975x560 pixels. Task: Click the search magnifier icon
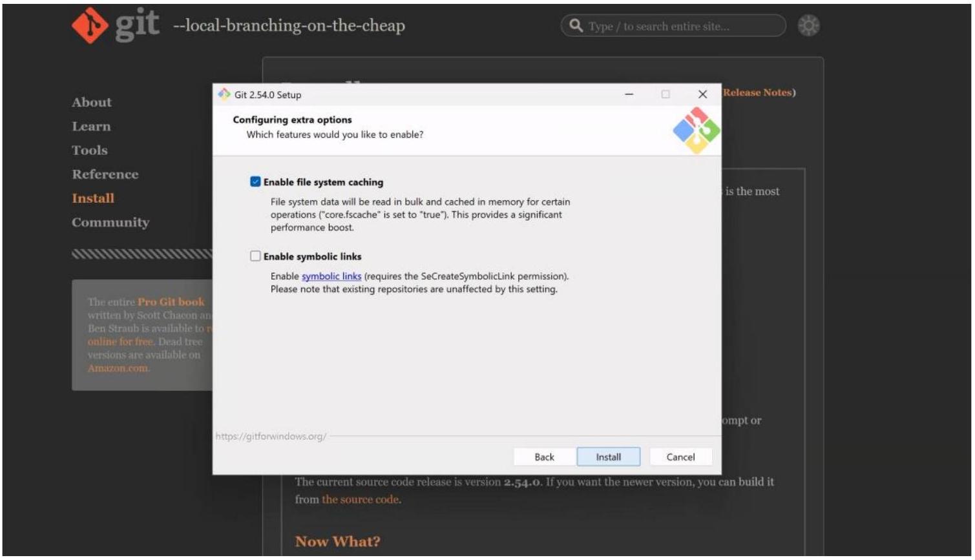tap(576, 26)
